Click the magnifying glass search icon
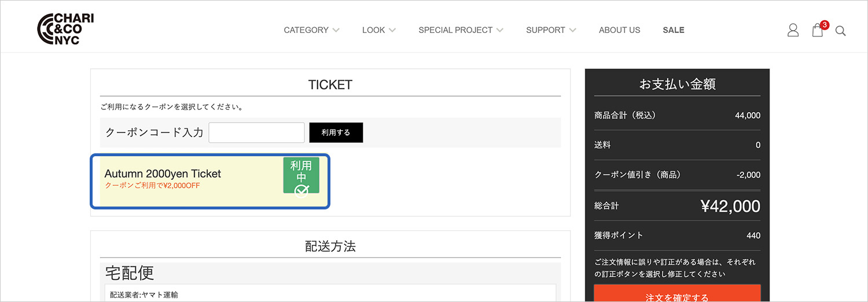868x302 pixels. (x=841, y=31)
